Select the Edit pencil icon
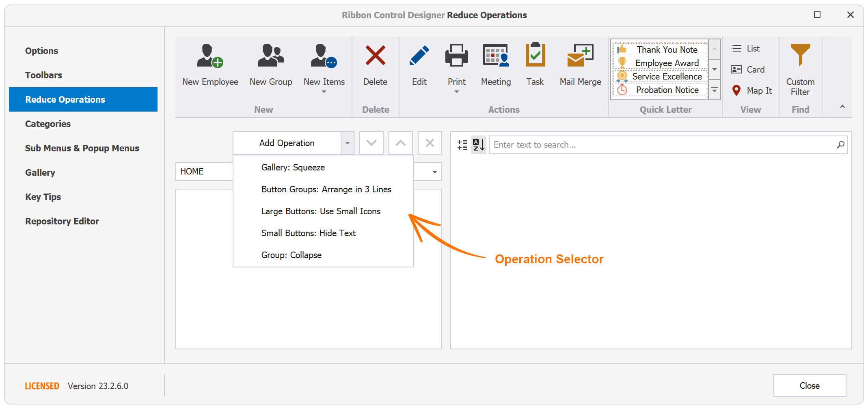 (419, 55)
